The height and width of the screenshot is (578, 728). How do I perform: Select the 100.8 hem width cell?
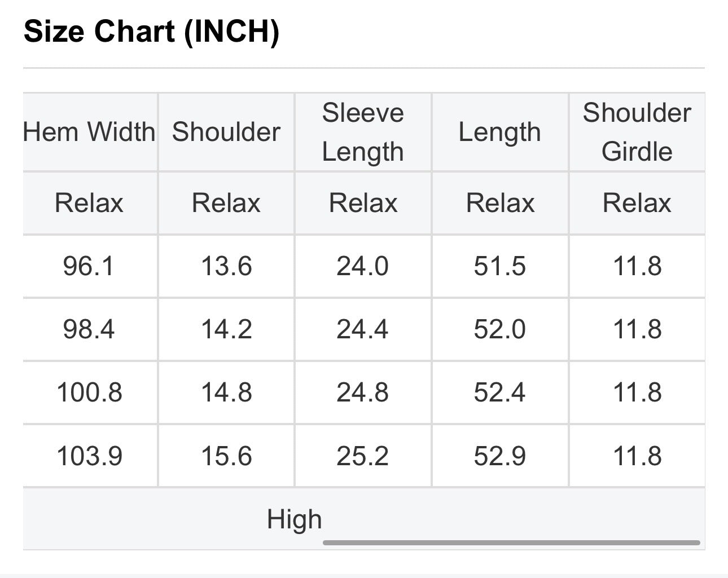[89, 392]
